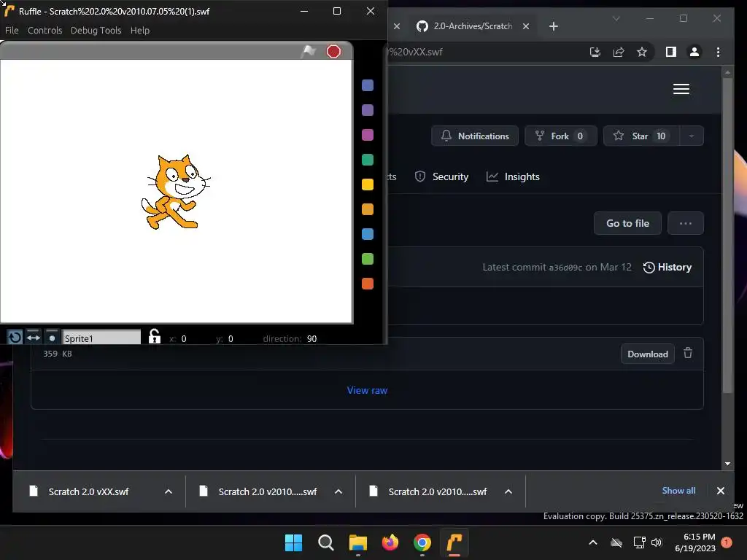Star the repository

click(x=641, y=136)
